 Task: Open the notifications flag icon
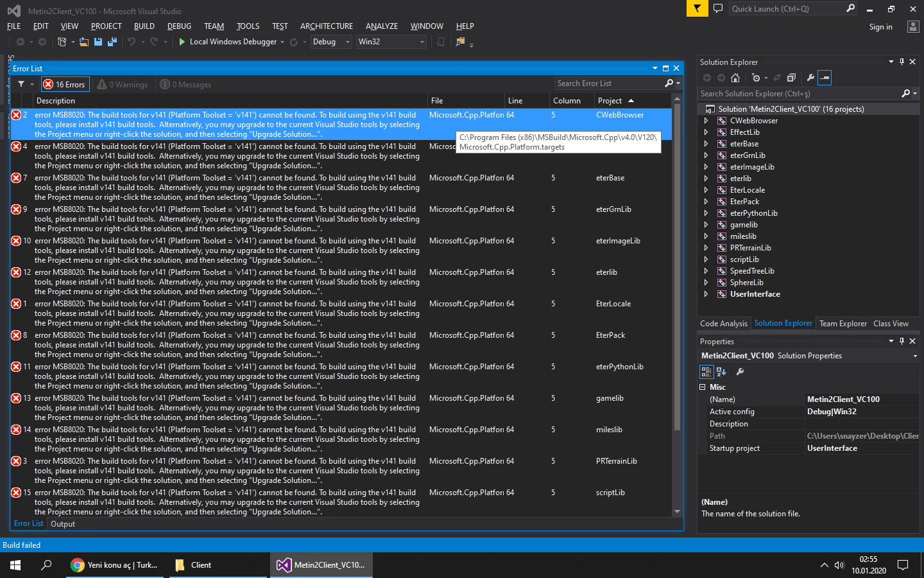(x=697, y=8)
